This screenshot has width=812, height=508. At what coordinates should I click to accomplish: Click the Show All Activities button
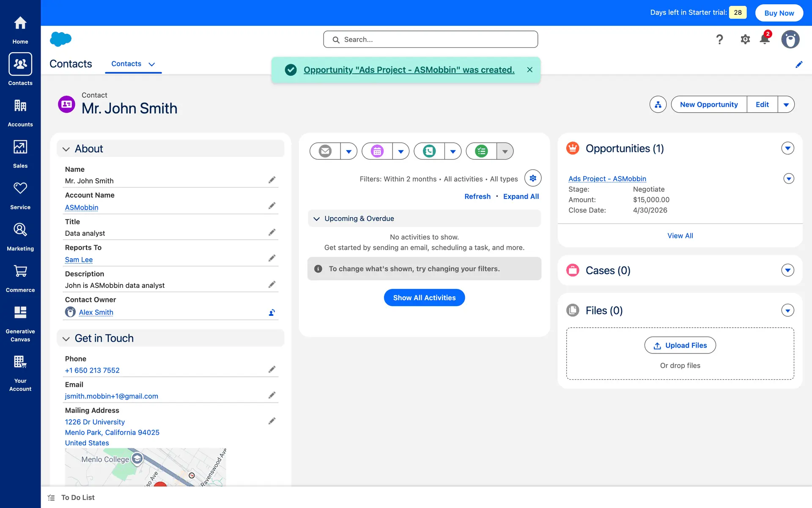(424, 298)
